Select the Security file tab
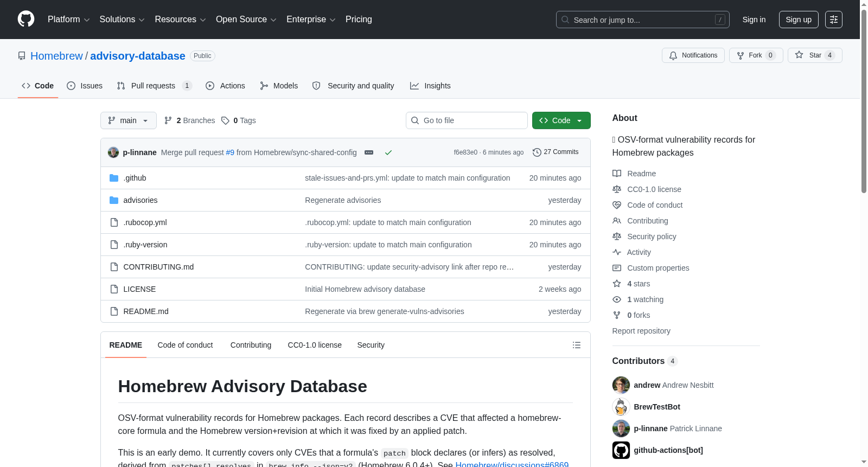 [371, 345]
